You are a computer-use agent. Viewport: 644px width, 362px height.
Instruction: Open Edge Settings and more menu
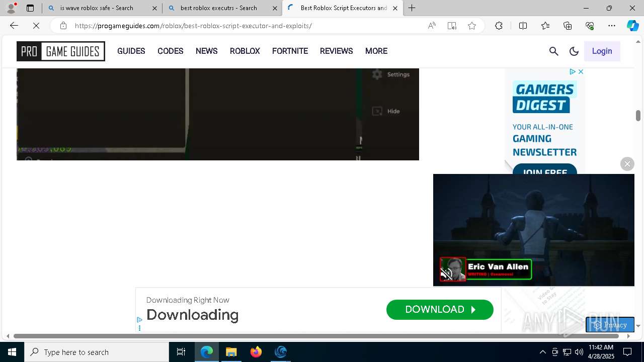coord(612,26)
